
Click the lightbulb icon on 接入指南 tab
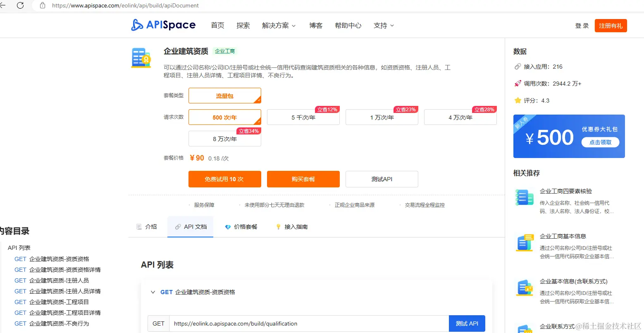(279, 227)
